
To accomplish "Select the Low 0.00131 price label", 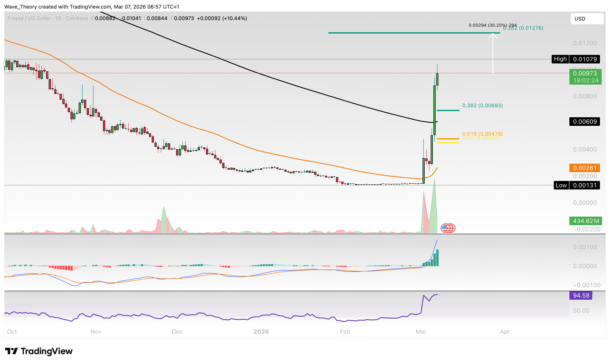I will (576, 185).
